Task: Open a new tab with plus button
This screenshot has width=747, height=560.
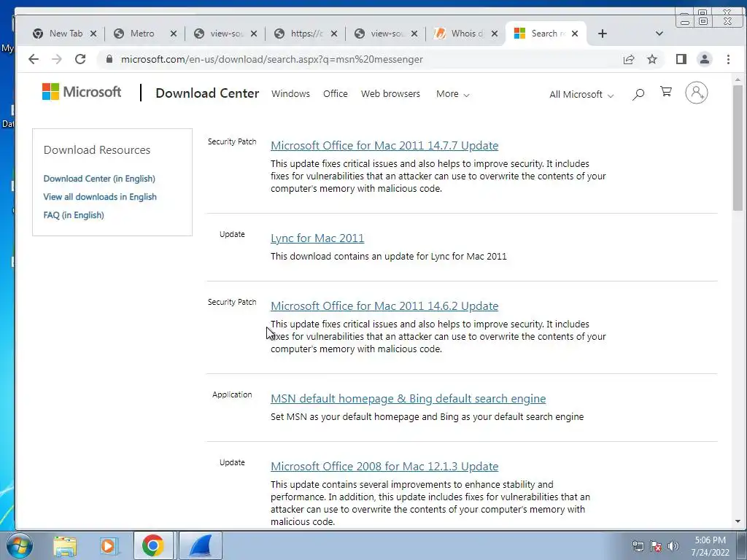Action: tap(602, 34)
